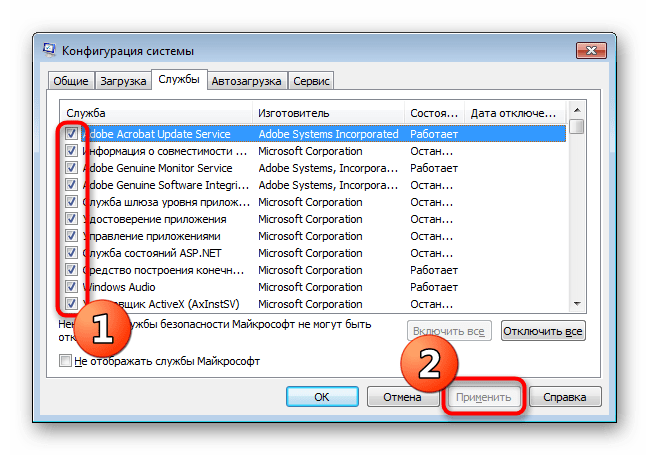649x455 pixels.
Task: Uncheck the ActiveX (AxInstSV) installer service
Action: click(71, 303)
